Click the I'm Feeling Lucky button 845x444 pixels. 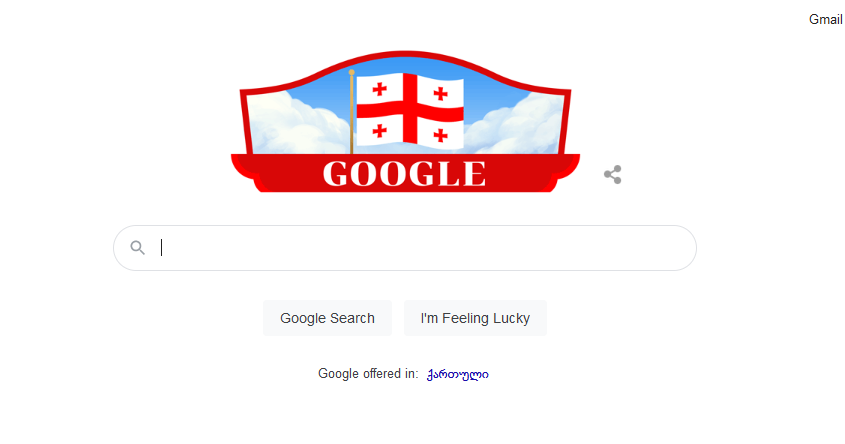(x=475, y=318)
